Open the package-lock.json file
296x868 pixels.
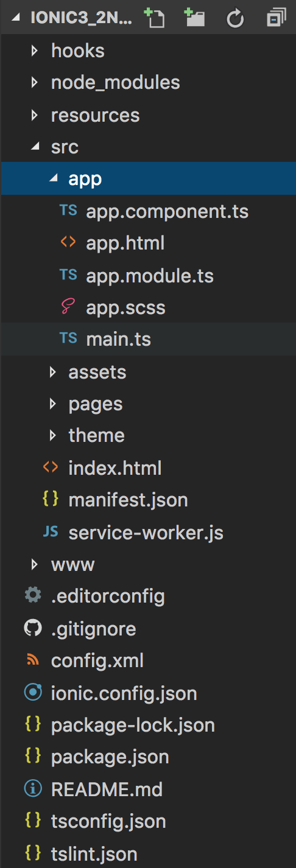coord(133,725)
